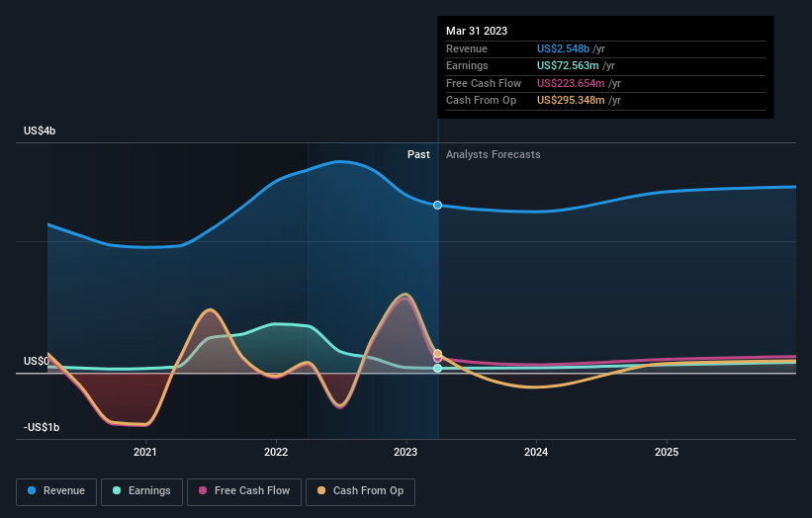Image resolution: width=812 pixels, height=518 pixels.
Task: Click the Revenue data point marker on the blue line
Action: coord(437,205)
